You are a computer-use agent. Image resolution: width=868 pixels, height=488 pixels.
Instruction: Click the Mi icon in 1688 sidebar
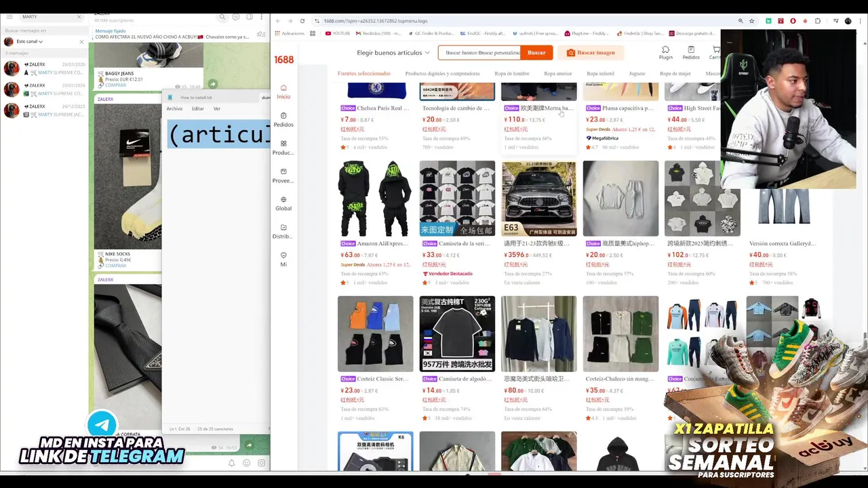point(283,260)
